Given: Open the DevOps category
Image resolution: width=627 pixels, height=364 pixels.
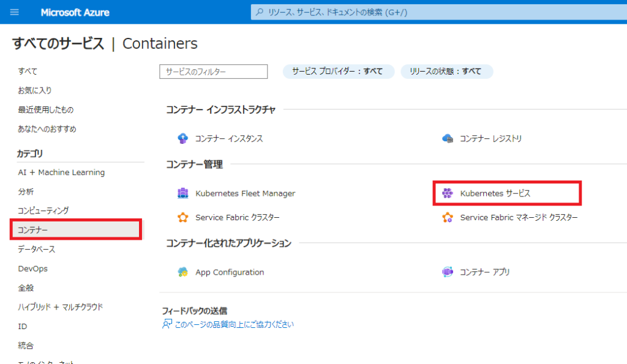Looking at the screenshot, I should point(33,269).
